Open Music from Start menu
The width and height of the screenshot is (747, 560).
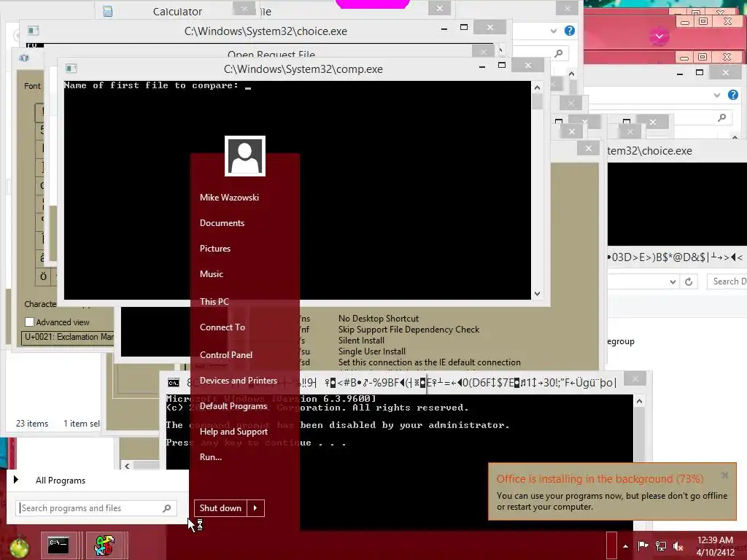pyautogui.click(x=212, y=274)
